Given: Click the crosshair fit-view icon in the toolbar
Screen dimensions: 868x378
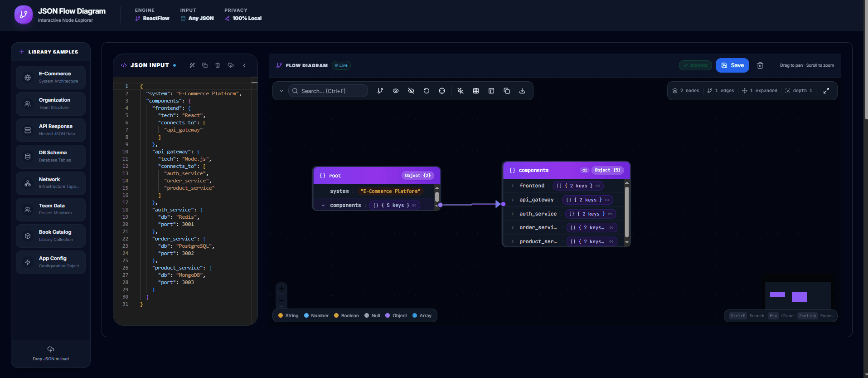Looking at the screenshot, I should coord(442,91).
